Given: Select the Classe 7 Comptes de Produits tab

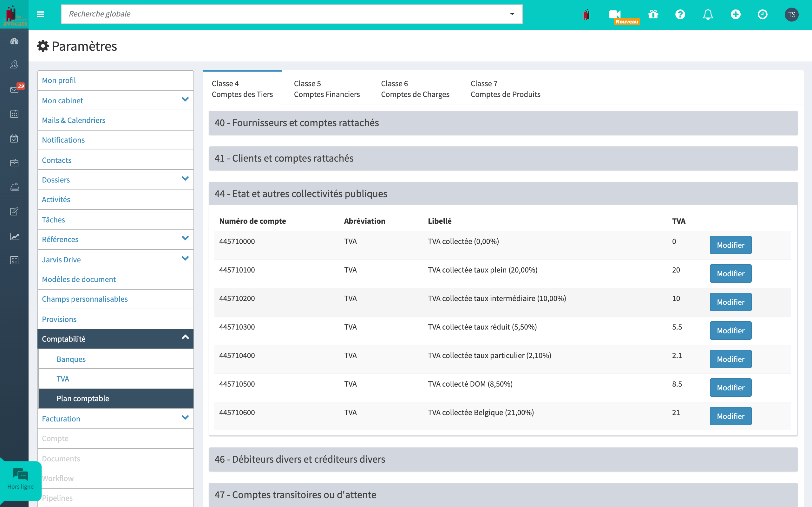Looking at the screenshot, I should (505, 88).
